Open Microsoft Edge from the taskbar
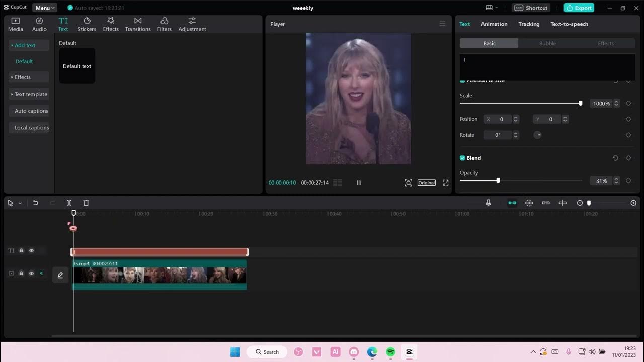Viewport: 644px width, 362px height. (x=372, y=352)
